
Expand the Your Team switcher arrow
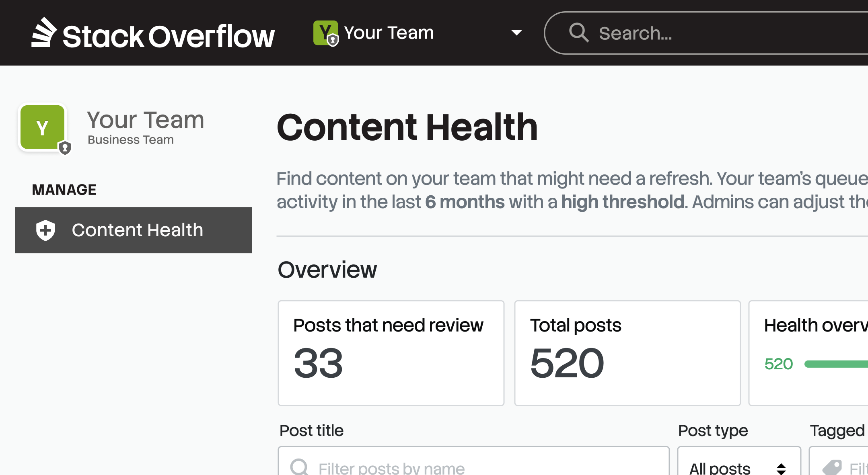(516, 33)
